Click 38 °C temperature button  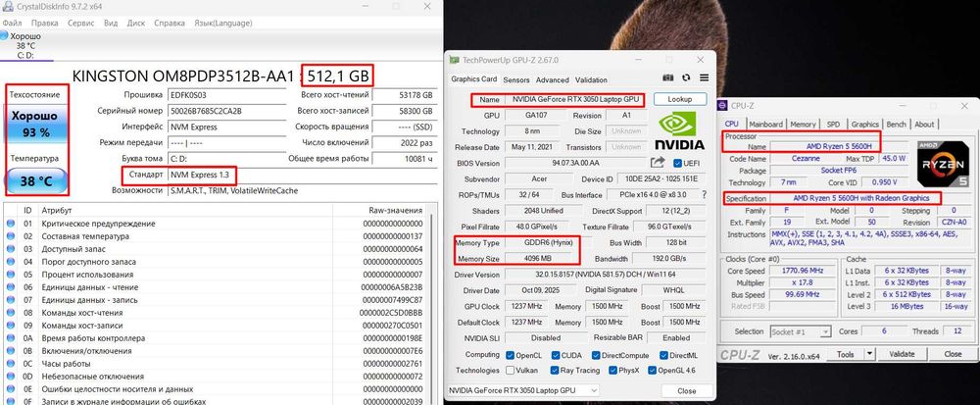[37, 181]
